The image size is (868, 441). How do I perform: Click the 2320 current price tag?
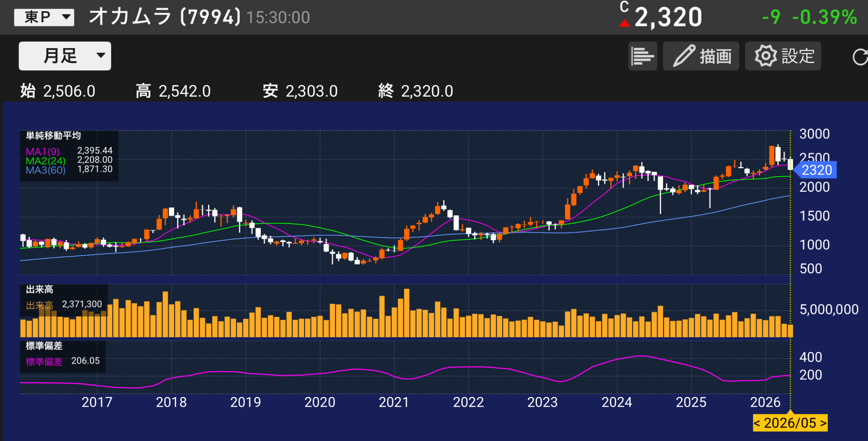815,170
